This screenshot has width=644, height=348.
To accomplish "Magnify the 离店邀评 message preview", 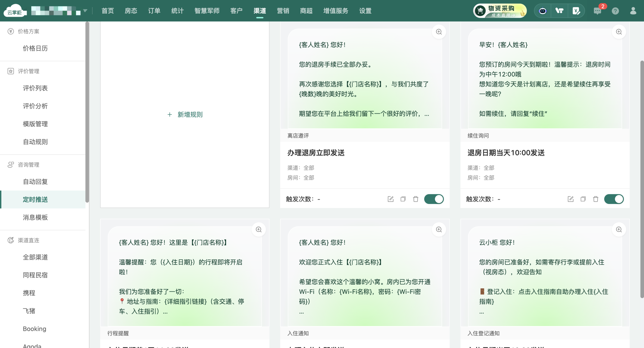I will [x=439, y=32].
